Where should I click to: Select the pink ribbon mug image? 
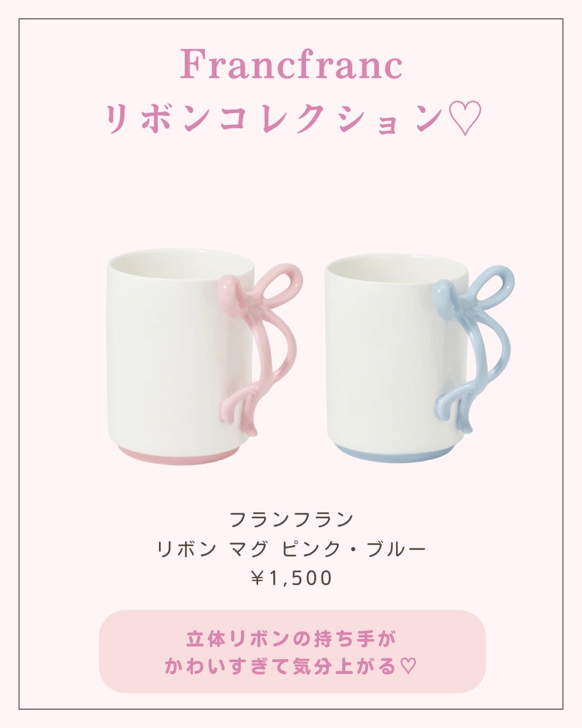click(x=204, y=356)
